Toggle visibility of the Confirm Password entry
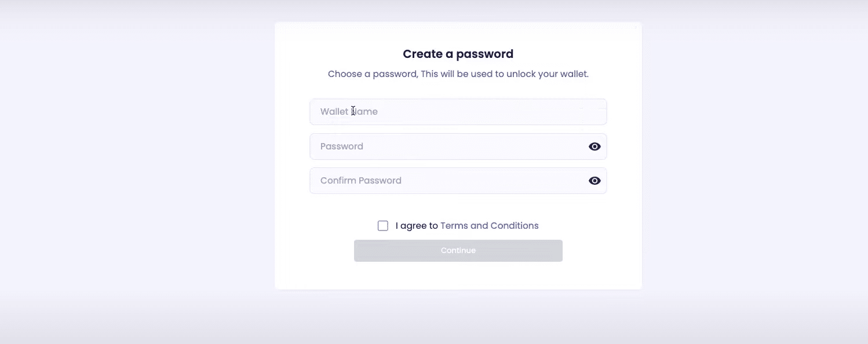The height and width of the screenshot is (344, 868). (x=595, y=181)
